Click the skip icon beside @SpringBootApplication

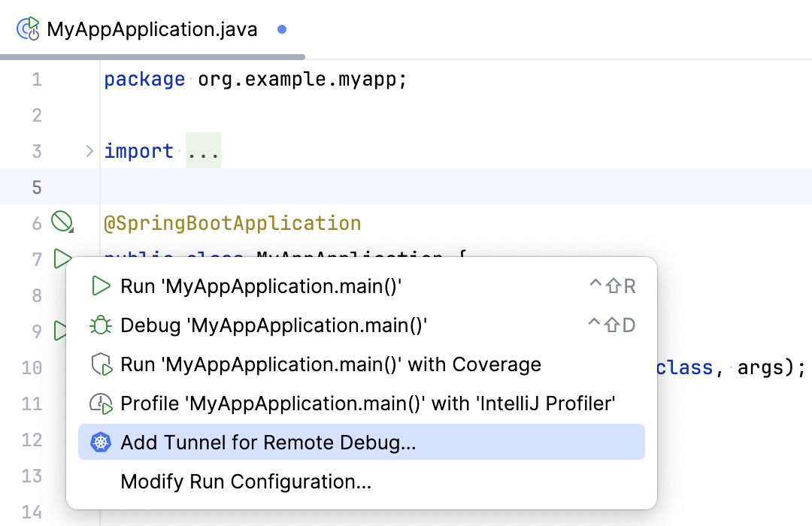coord(63,222)
